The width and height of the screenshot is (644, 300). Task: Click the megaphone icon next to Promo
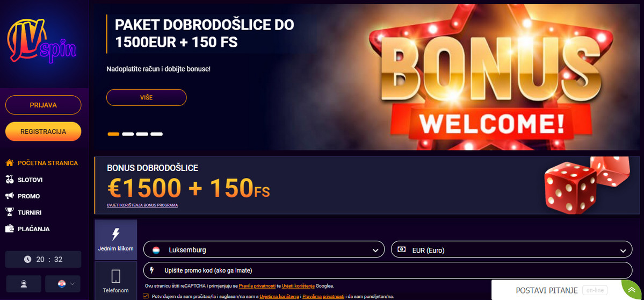pyautogui.click(x=10, y=196)
